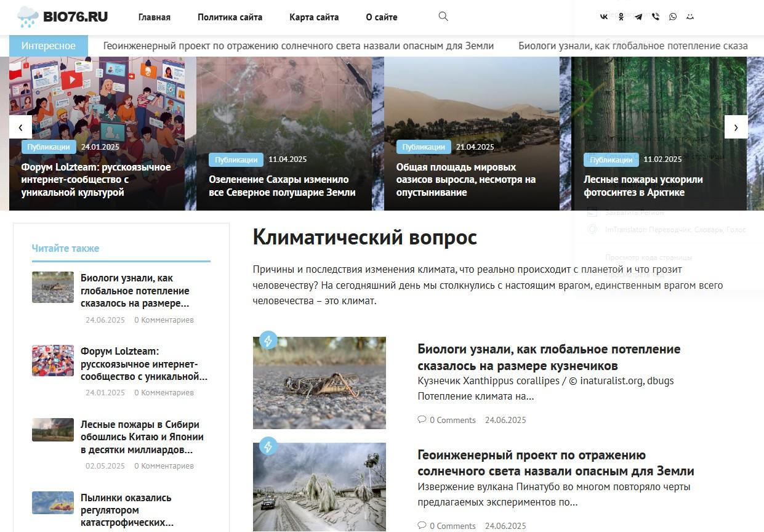Open the Telegram paper plane icon
Image resolution: width=764 pixels, height=532 pixels.
[x=638, y=17]
